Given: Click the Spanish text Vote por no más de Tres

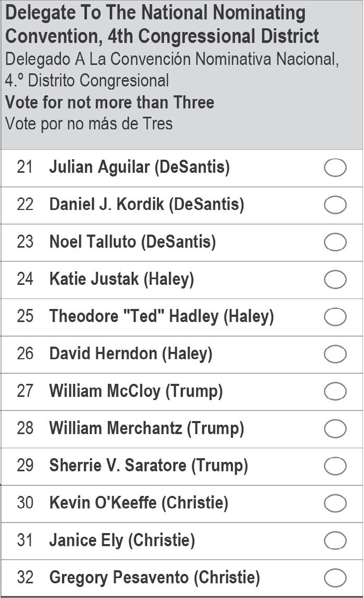Looking at the screenshot, I should point(89,124).
